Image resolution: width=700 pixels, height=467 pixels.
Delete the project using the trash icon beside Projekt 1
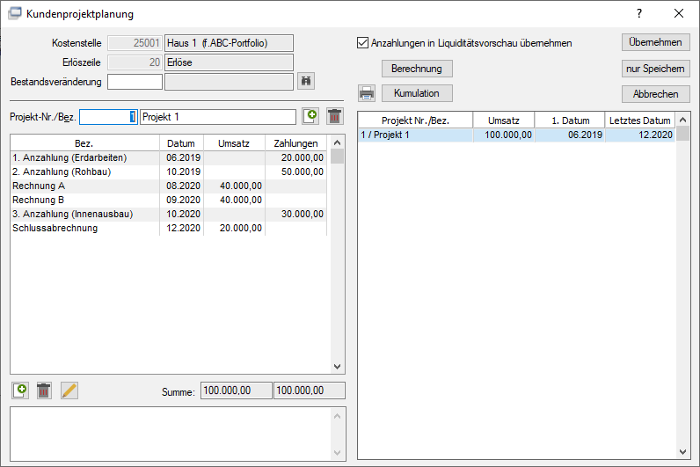[x=334, y=116]
